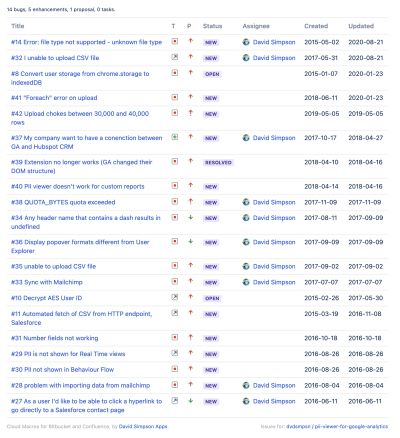The height and width of the screenshot is (438, 400).
Task: Click the created date 2015-02-26
Action: [322, 298]
